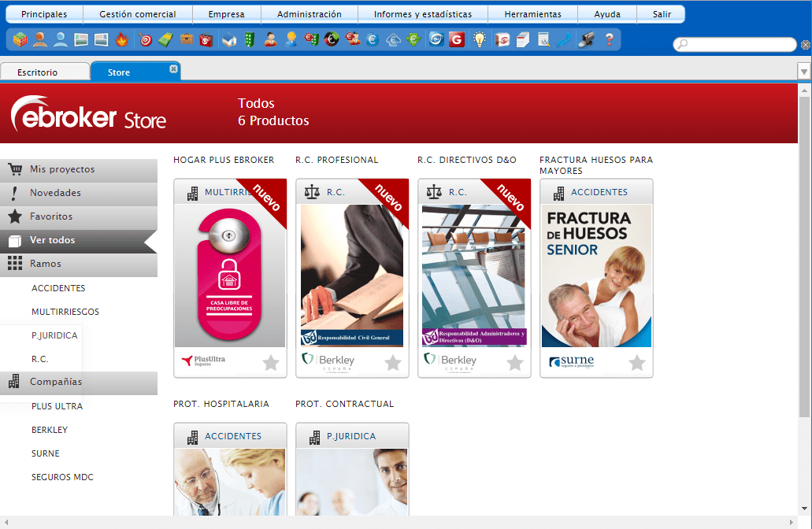The height and width of the screenshot is (529, 812).
Task: Open the brown briefcase toolbar icon
Action: [x=187, y=40]
